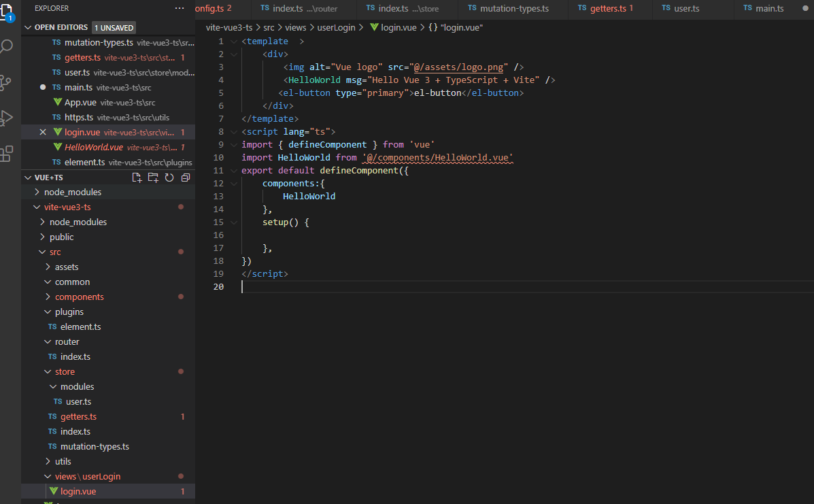Open the Source Control view

point(7,83)
